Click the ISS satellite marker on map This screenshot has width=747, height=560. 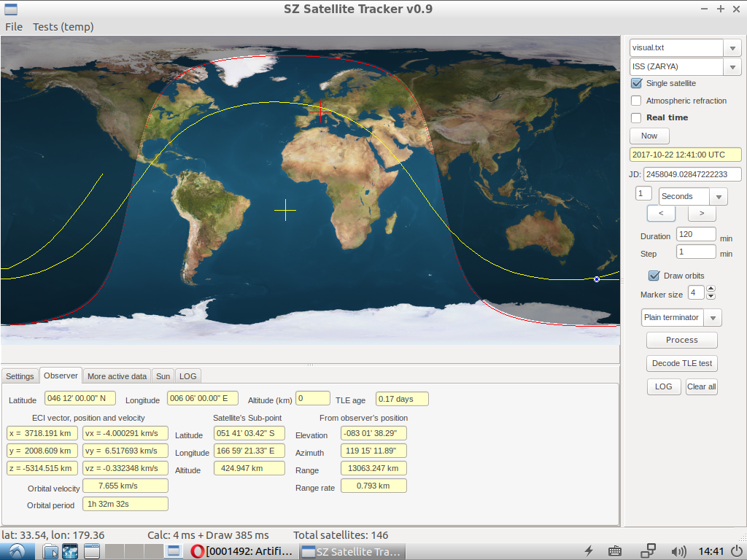coord(597,279)
